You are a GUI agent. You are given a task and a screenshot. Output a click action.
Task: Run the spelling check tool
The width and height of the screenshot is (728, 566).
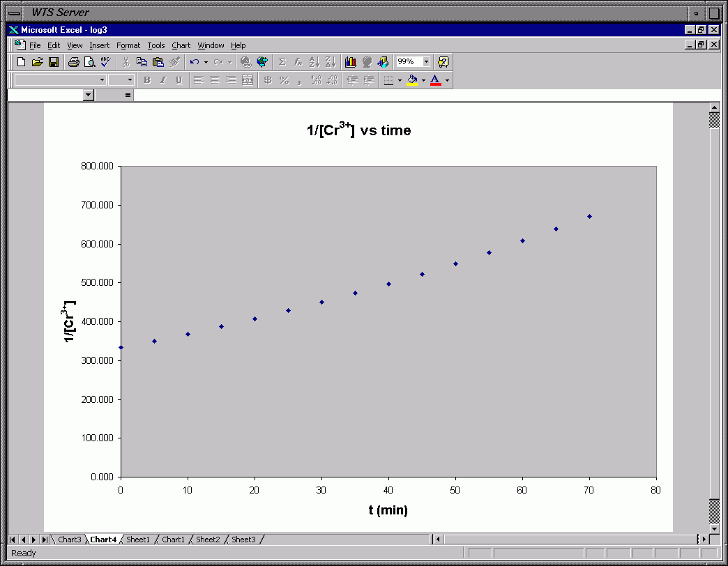click(105, 62)
